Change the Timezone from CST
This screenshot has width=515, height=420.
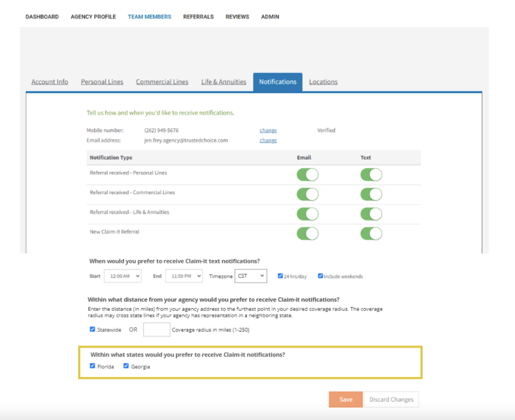pos(250,276)
